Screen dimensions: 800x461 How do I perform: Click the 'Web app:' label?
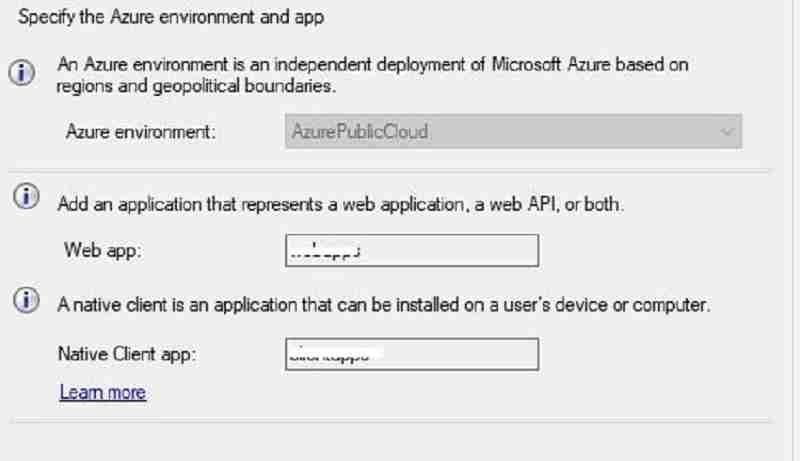coord(103,250)
